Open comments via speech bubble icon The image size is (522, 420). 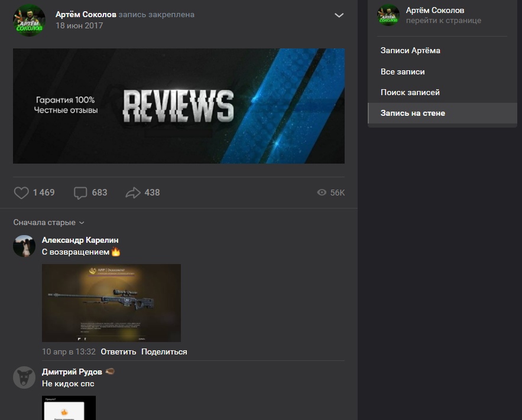click(80, 193)
